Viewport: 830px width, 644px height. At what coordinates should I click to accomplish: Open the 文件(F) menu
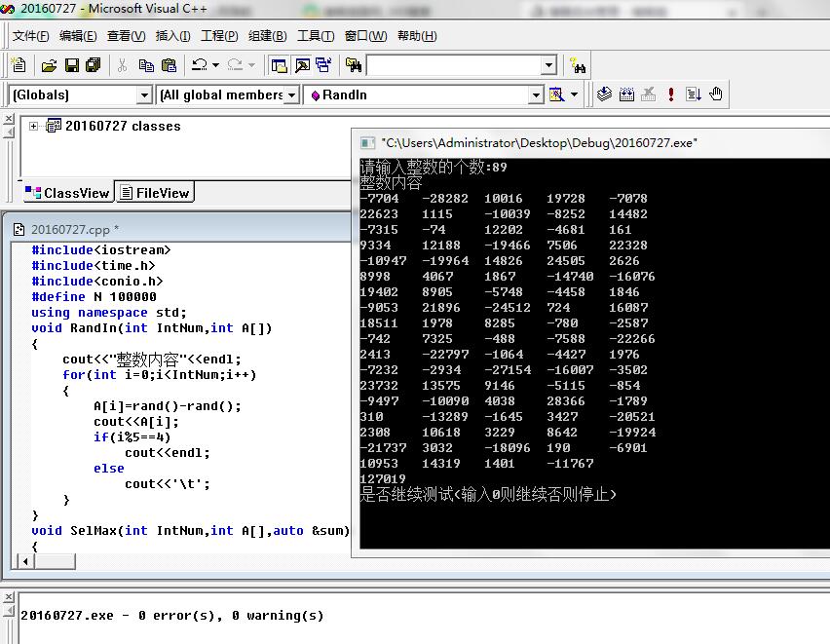pos(31,36)
